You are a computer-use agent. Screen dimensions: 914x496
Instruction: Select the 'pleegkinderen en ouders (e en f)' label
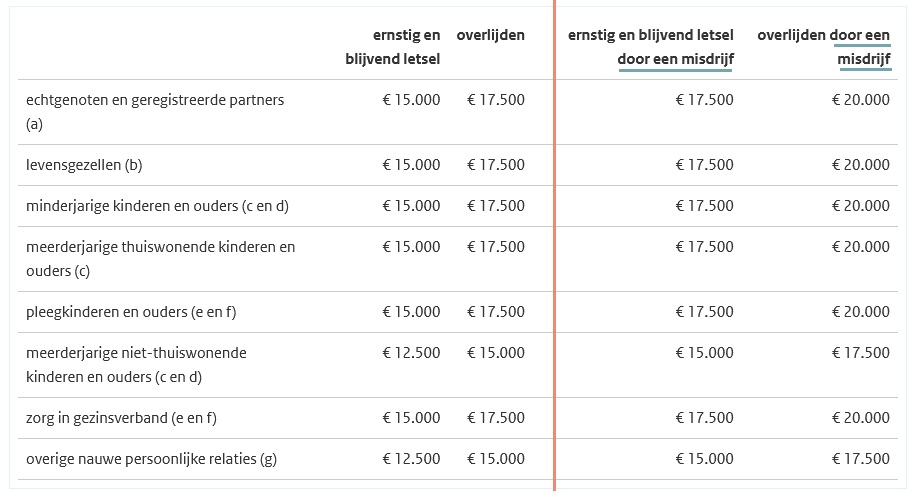[x=131, y=312]
